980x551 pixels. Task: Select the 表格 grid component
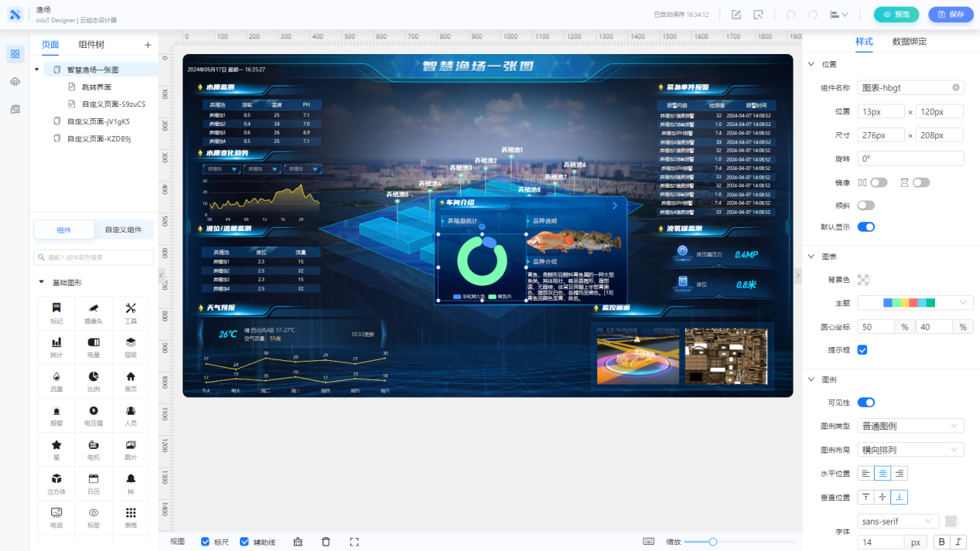(x=131, y=517)
